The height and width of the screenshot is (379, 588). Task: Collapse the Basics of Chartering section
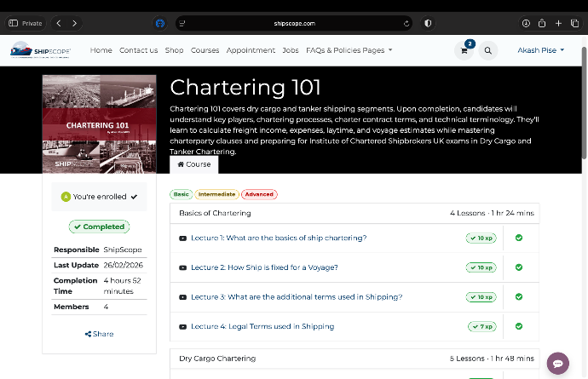[215, 213]
